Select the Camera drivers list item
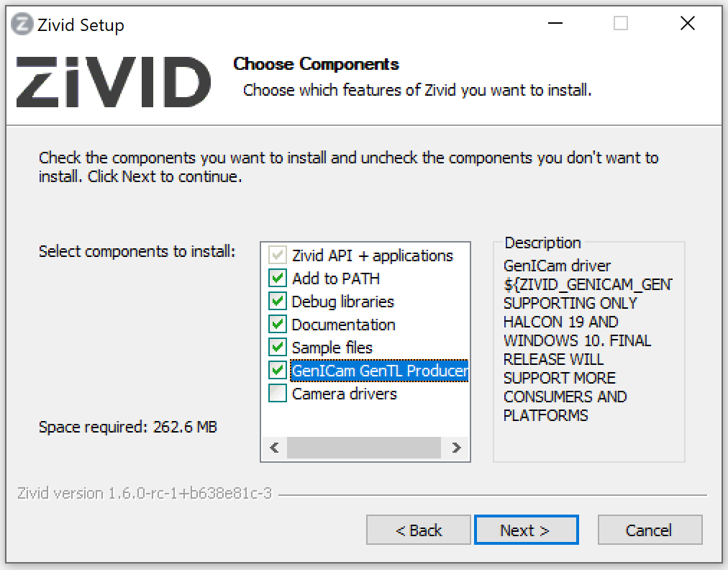Image resolution: width=728 pixels, height=570 pixels. click(x=345, y=394)
